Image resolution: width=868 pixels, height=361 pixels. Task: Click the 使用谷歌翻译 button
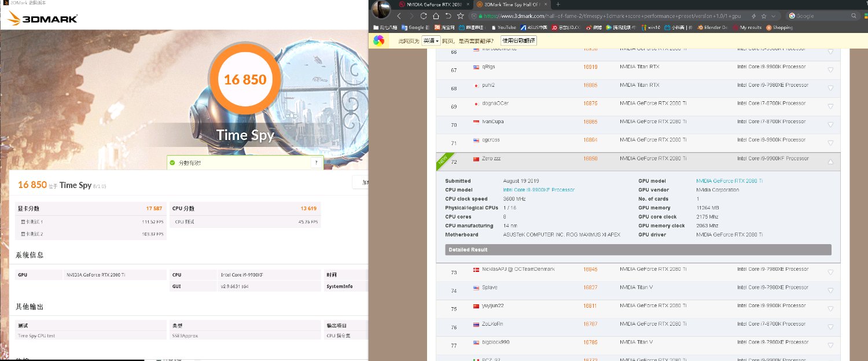coord(518,40)
